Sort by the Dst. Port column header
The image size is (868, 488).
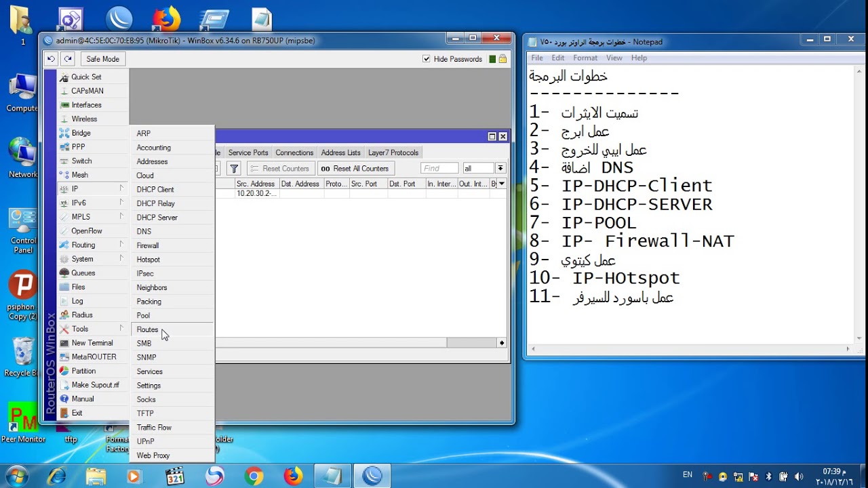pyautogui.click(x=407, y=184)
